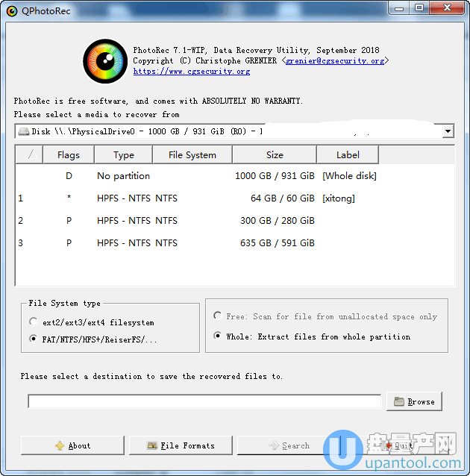
Task: Select Whole: extract files from whole partition
Action: coord(312,336)
